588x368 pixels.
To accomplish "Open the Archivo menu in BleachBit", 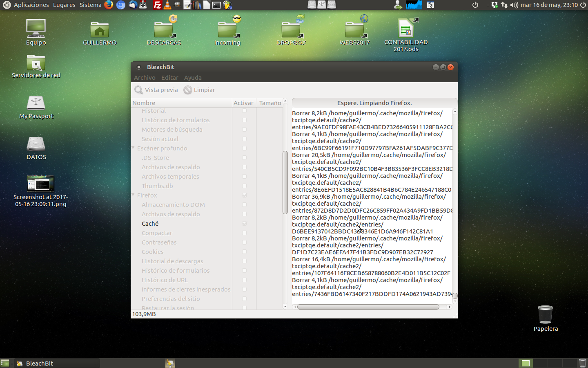I will coord(145,78).
